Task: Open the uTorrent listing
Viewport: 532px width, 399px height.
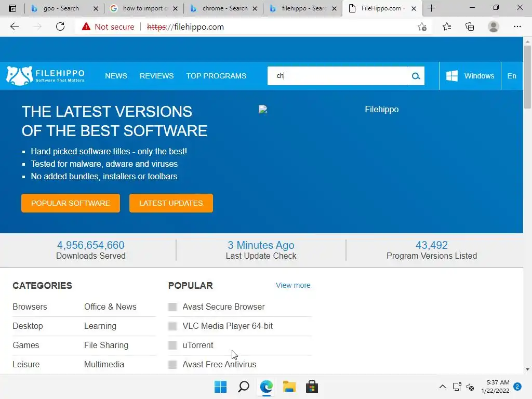Action: (x=198, y=345)
